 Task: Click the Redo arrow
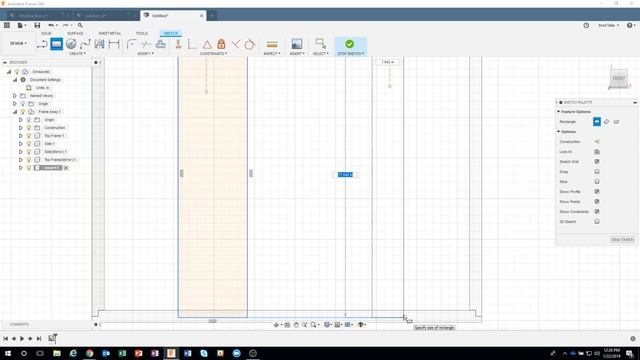coord(65,25)
